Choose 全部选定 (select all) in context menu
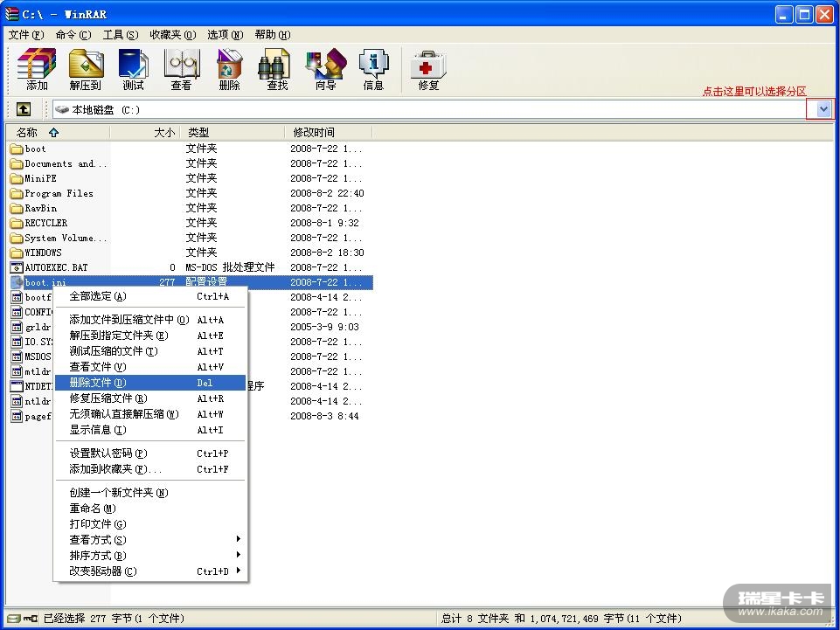The width and height of the screenshot is (840, 630). (150, 296)
